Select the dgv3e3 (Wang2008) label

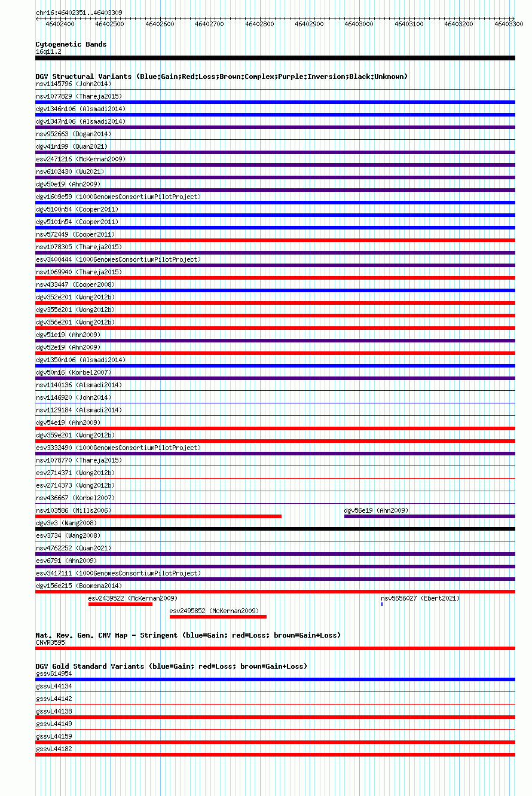click(x=66, y=523)
